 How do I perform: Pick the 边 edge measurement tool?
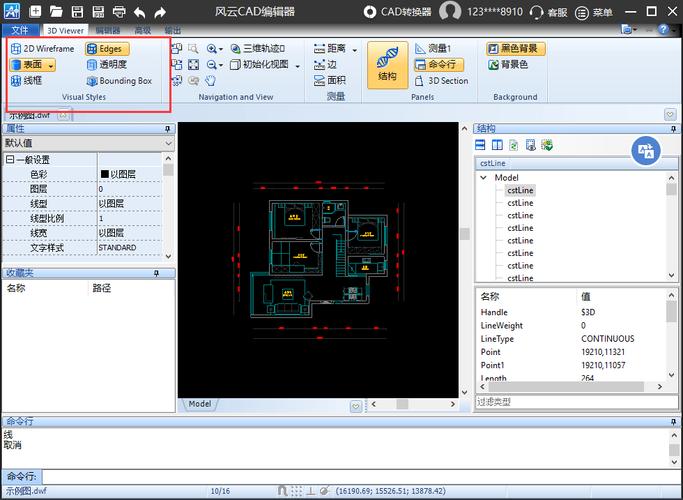pos(325,64)
